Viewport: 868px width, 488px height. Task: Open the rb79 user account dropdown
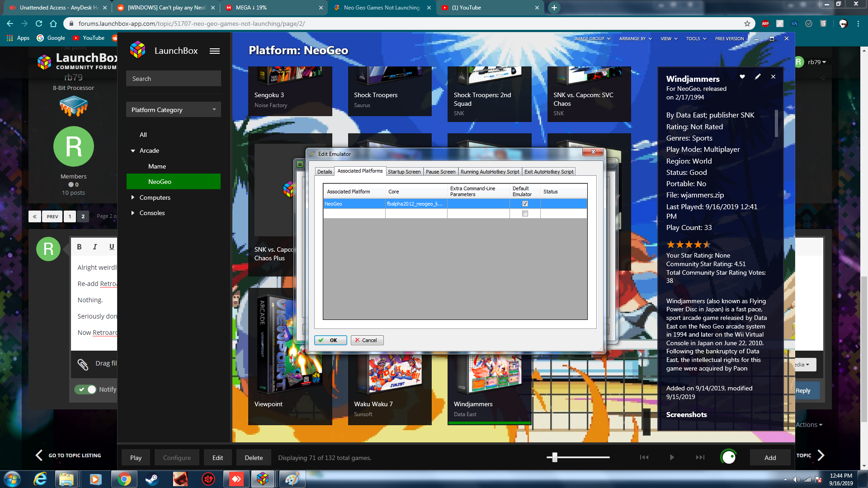point(817,62)
